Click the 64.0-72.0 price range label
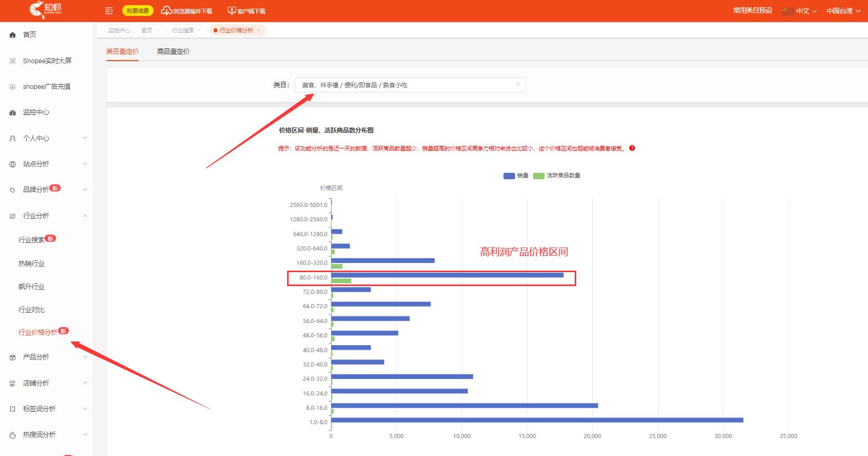Screen dimensions: 868x456 pos(315,306)
